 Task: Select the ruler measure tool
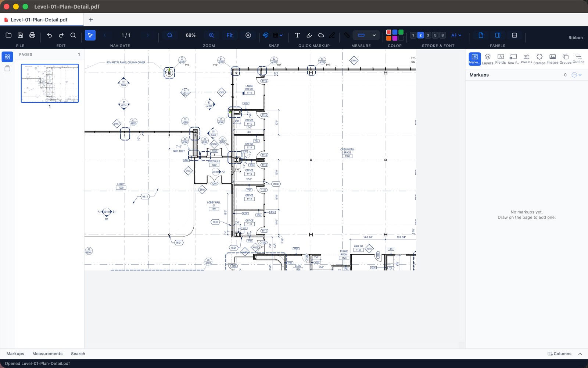pos(347,35)
